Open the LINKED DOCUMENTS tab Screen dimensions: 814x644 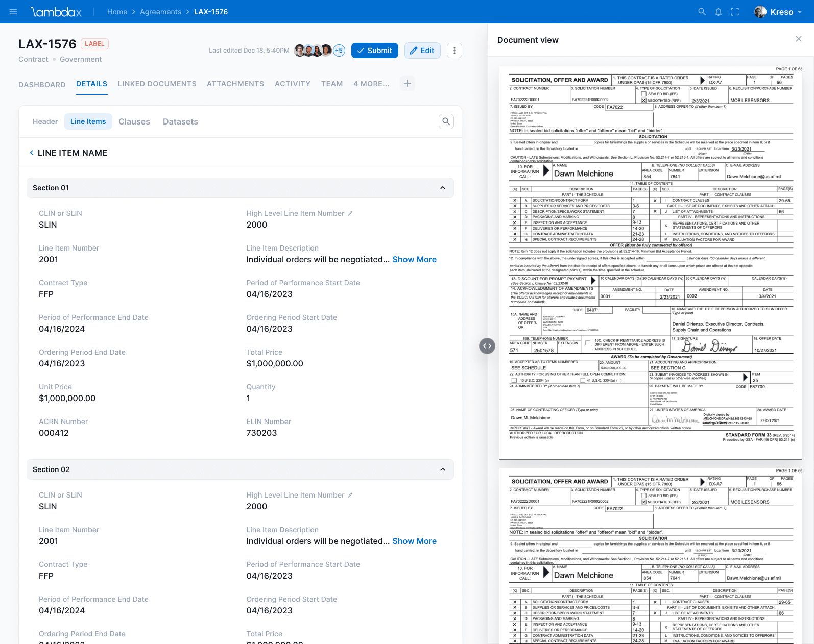(x=157, y=84)
